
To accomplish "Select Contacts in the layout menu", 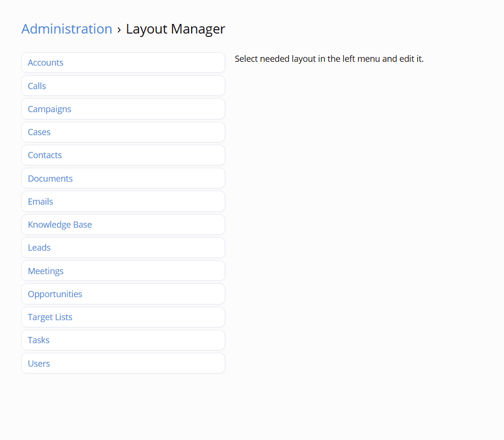I will tap(45, 155).
